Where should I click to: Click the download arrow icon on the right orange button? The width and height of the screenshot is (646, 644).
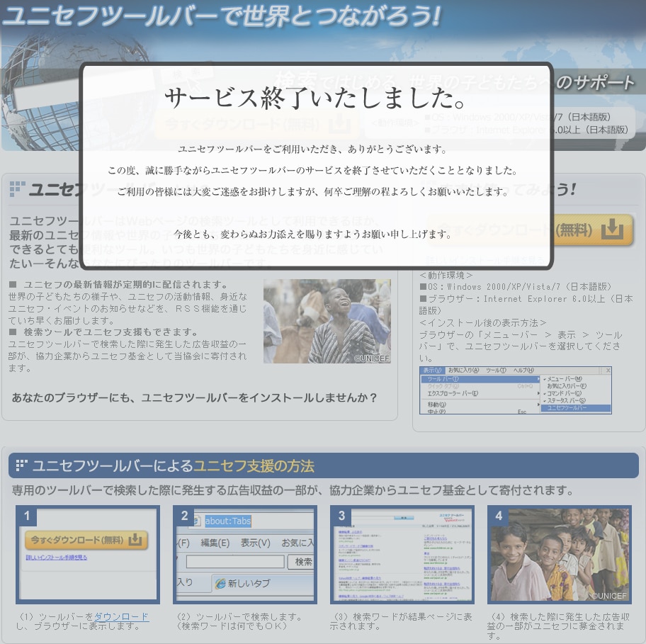(x=611, y=230)
